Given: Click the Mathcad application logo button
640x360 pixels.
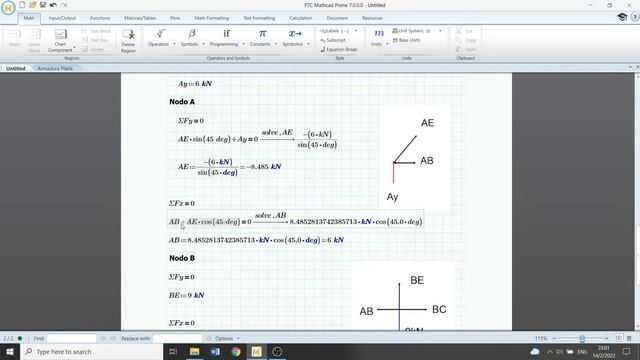Looking at the screenshot, I should 8,8.
